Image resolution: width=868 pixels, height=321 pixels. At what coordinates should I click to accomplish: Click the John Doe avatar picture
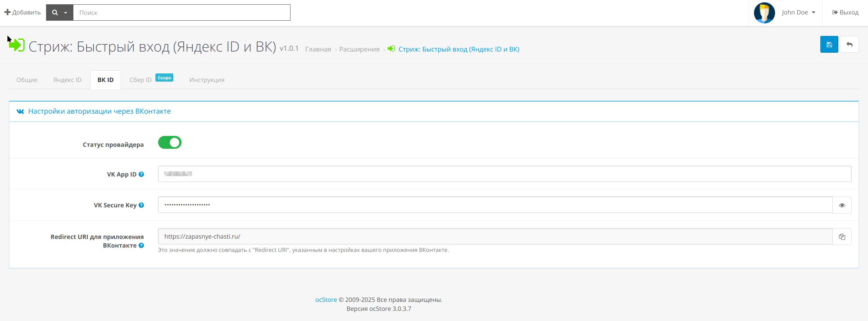point(764,13)
